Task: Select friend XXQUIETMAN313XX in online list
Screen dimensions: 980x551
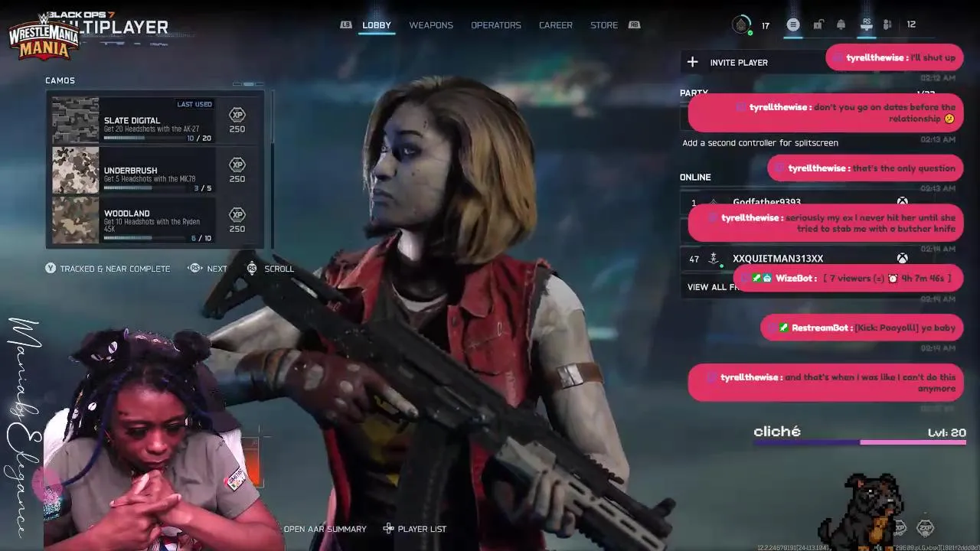Action: pyautogui.click(x=777, y=259)
